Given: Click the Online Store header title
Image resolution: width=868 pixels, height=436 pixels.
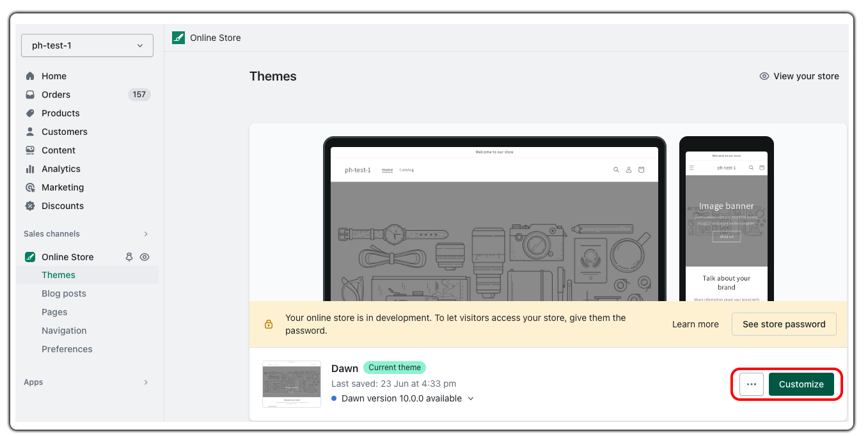Looking at the screenshot, I should pyautogui.click(x=216, y=38).
